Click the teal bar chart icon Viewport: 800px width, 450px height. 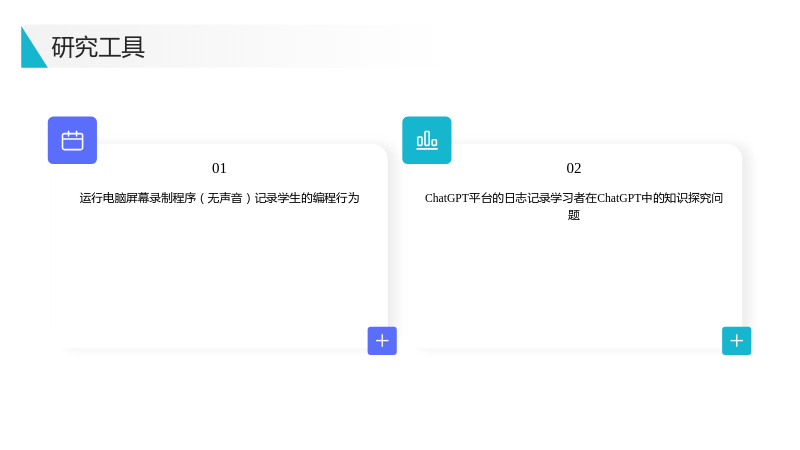tap(427, 140)
